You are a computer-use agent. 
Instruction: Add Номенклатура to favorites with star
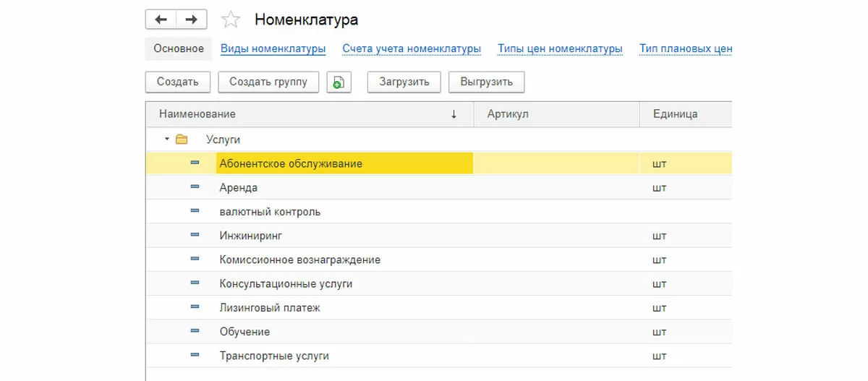tap(230, 20)
